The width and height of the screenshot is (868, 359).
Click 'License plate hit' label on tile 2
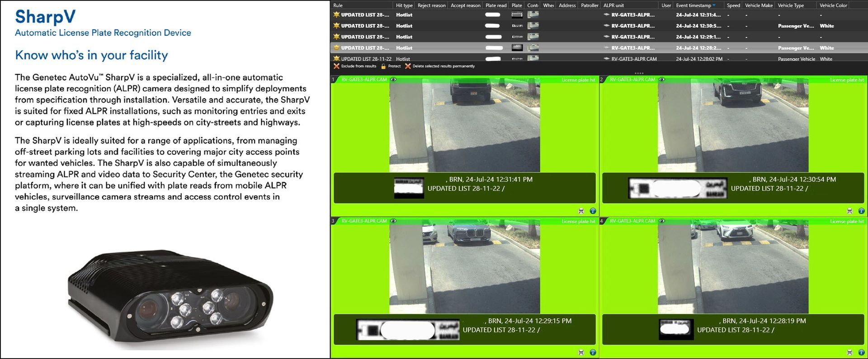[847, 80]
